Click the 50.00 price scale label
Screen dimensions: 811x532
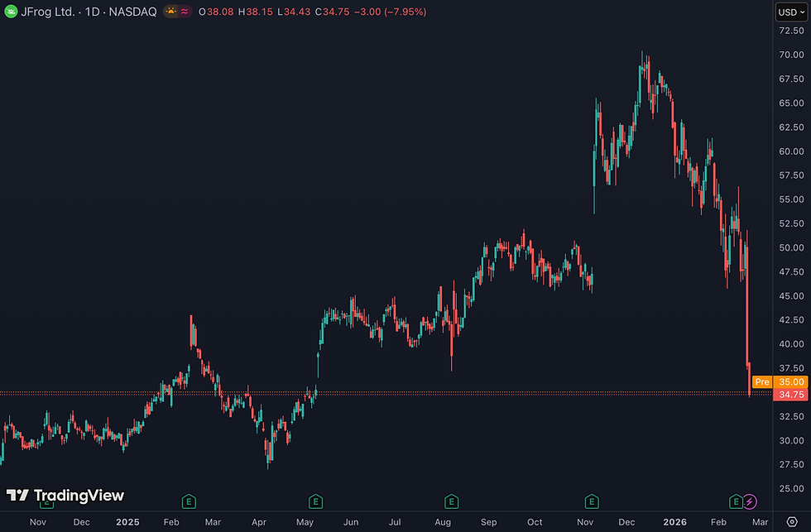click(x=791, y=247)
